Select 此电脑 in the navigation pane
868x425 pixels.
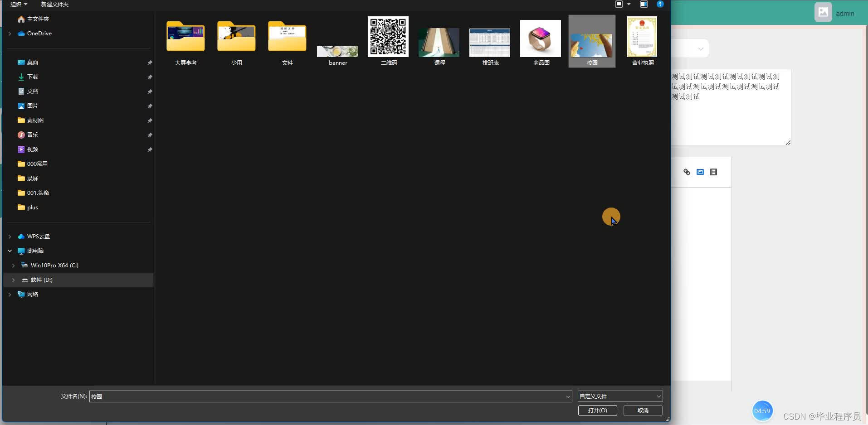(30, 251)
